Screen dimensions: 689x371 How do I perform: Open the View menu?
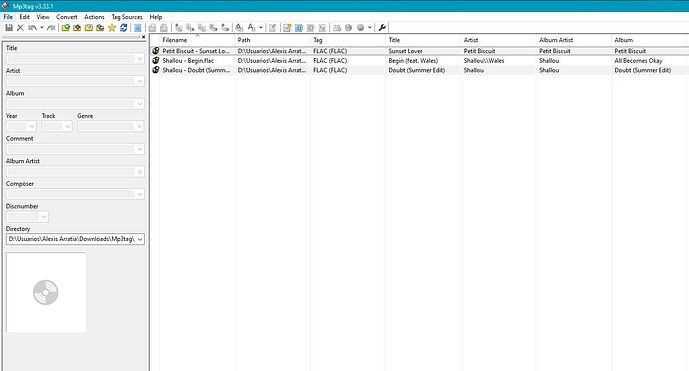coord(43,17)
